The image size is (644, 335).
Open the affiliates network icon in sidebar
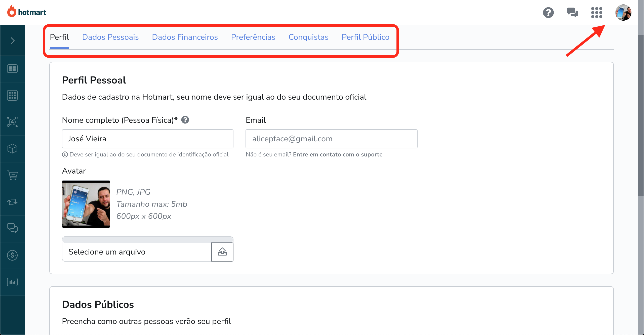pyautogui.click(x=12, y=122)
